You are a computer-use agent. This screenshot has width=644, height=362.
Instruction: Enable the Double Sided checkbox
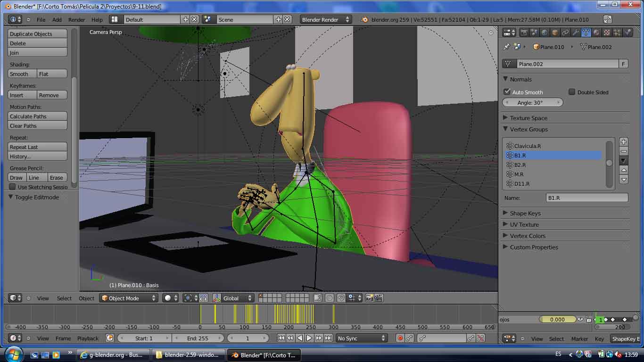tap(572, 92)
